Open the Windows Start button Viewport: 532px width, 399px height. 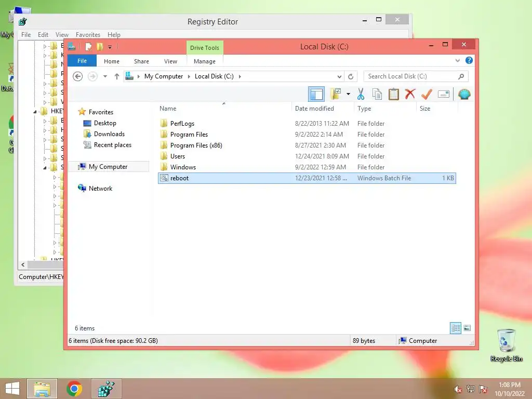[12, 389]
